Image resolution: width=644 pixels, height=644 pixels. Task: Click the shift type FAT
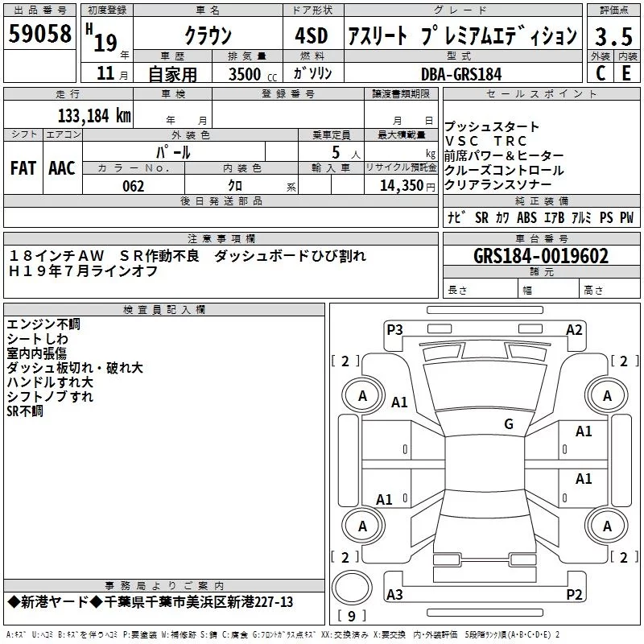pos(23,168)
